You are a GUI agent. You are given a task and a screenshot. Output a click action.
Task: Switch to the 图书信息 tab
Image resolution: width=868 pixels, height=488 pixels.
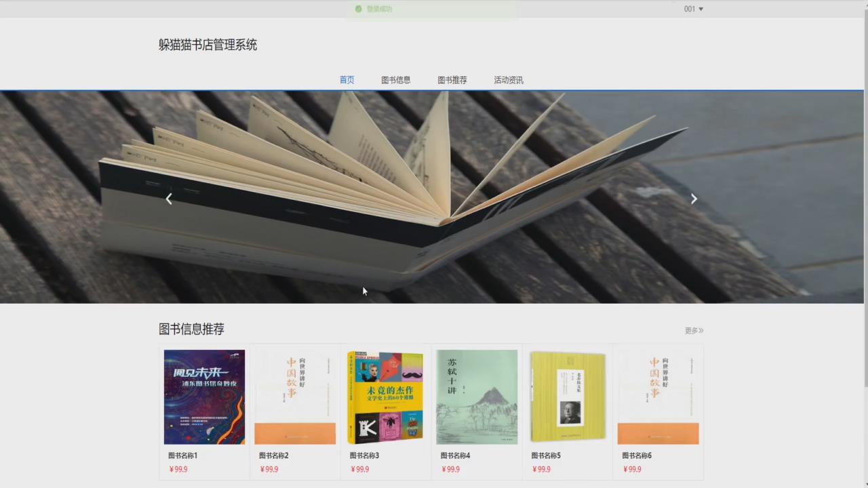point(395,80)
